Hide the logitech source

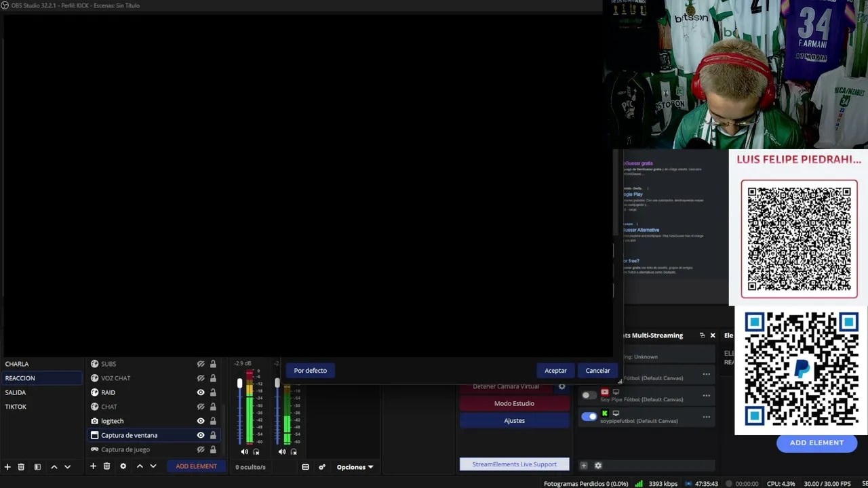201,421
